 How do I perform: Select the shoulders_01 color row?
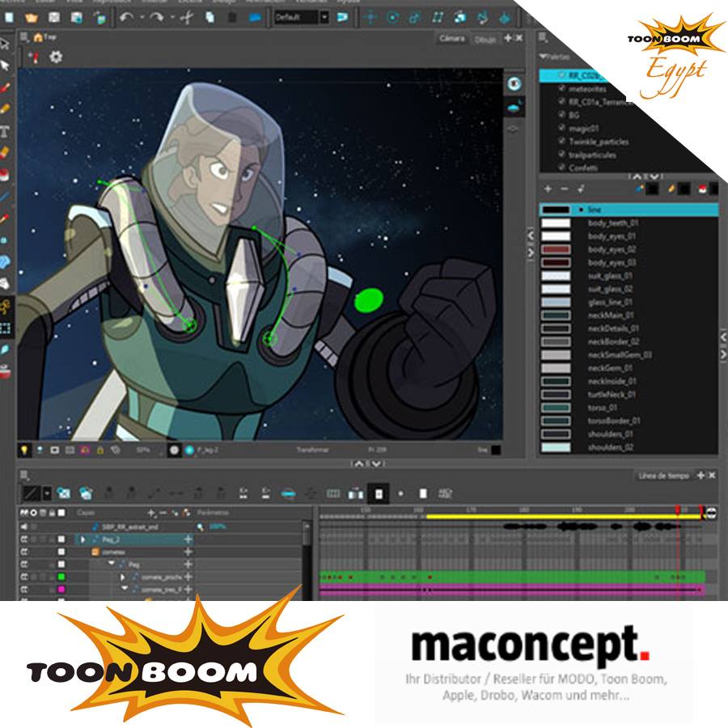(x=629, y=434)
